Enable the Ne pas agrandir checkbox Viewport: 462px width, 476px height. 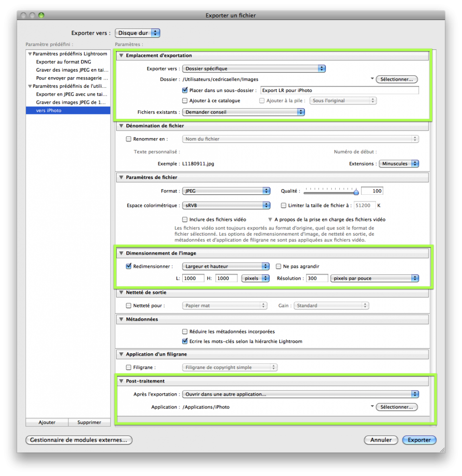coord(279,266)
